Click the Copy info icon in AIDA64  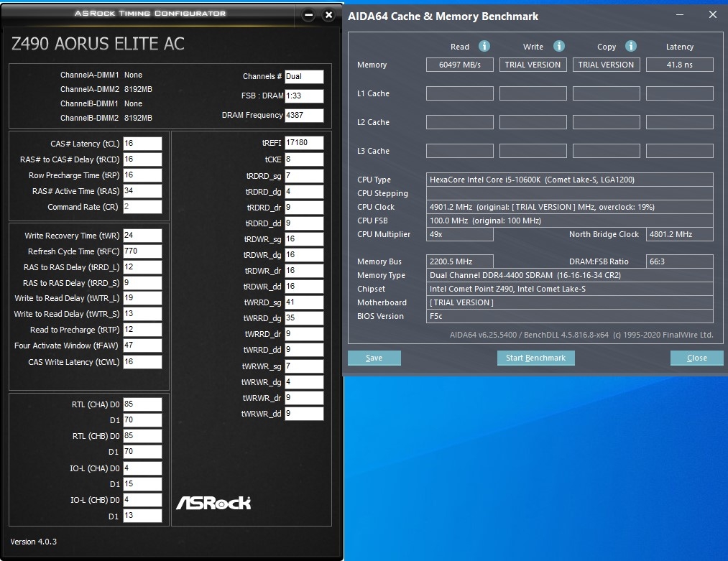coord(630,46)
